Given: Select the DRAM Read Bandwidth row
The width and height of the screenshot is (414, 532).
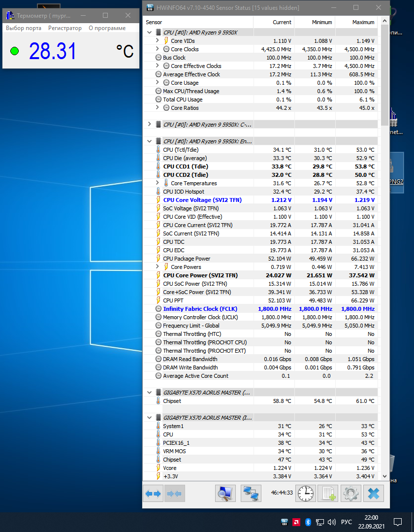Looking at the screenshot, I should [x=260, y=359].
